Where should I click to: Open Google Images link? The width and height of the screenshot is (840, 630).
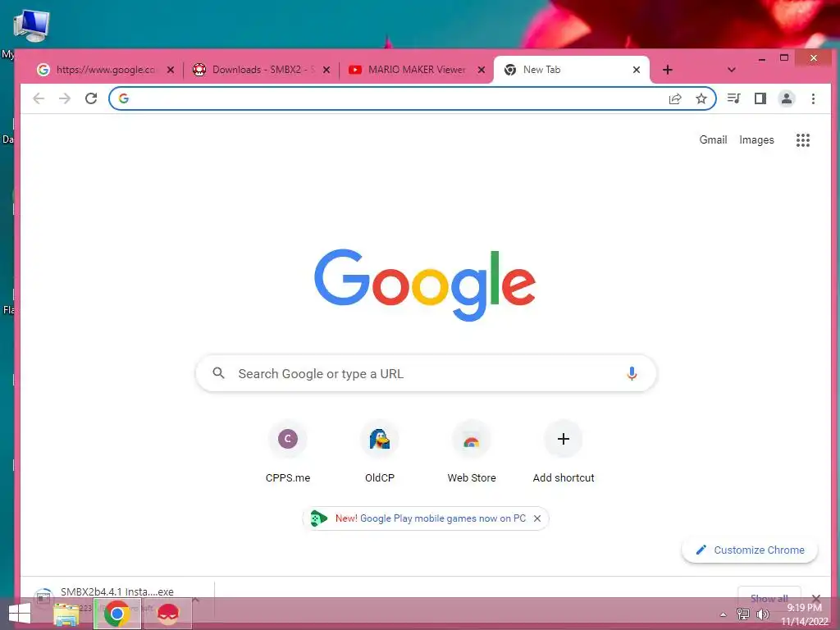pos(756,139)
